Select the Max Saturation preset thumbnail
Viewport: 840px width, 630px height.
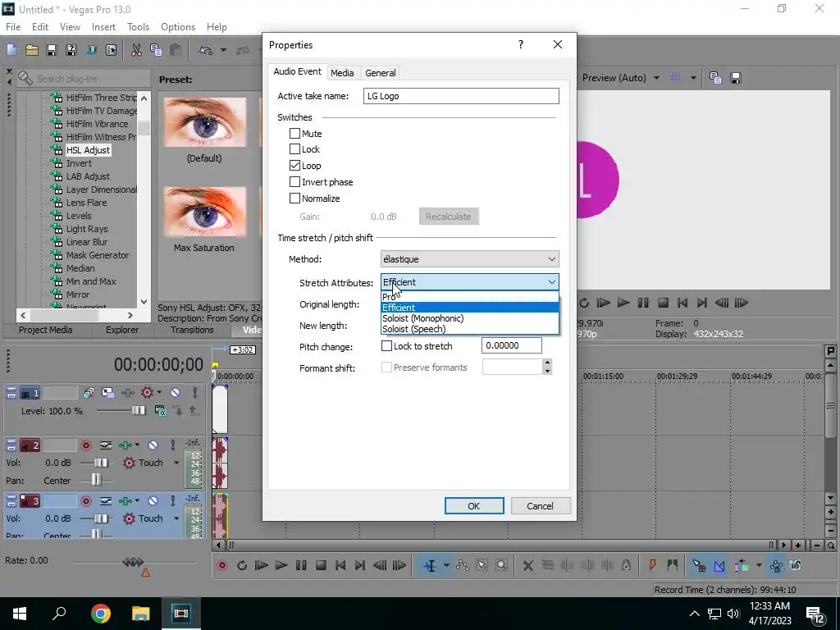(x=204, y=212)
